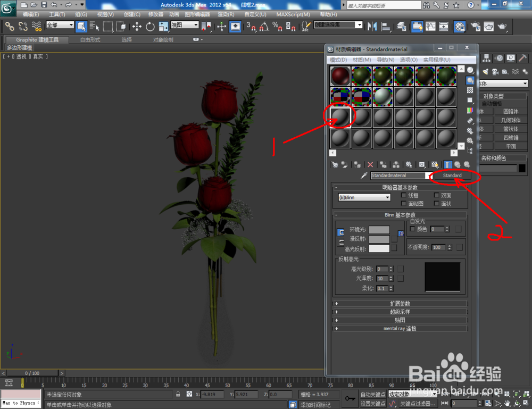Open the 视图 reference coordinate dropdown

[x=185, y=25]
